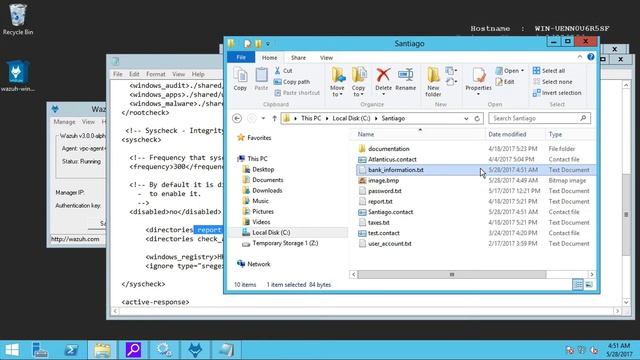Click the Search Santiago field
640x360 pixels.
tap(539, 118)
